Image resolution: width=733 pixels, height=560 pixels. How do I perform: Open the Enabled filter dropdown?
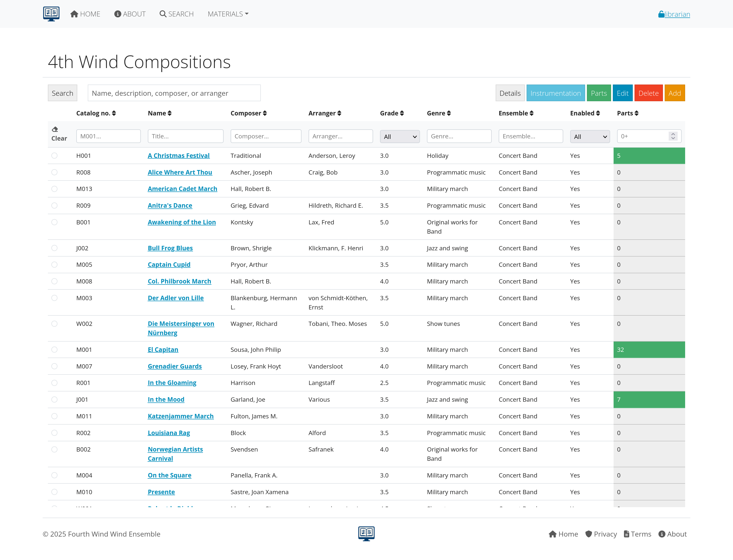tap(590, 136)
